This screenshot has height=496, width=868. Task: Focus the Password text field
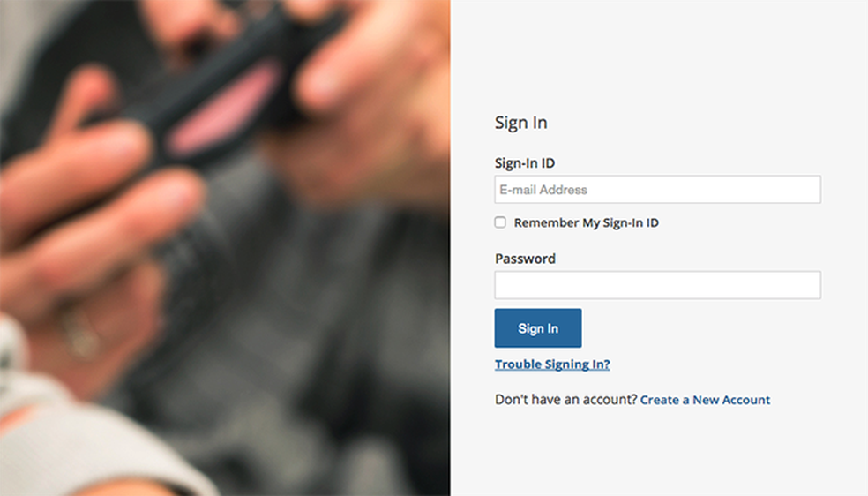(658, 285)
